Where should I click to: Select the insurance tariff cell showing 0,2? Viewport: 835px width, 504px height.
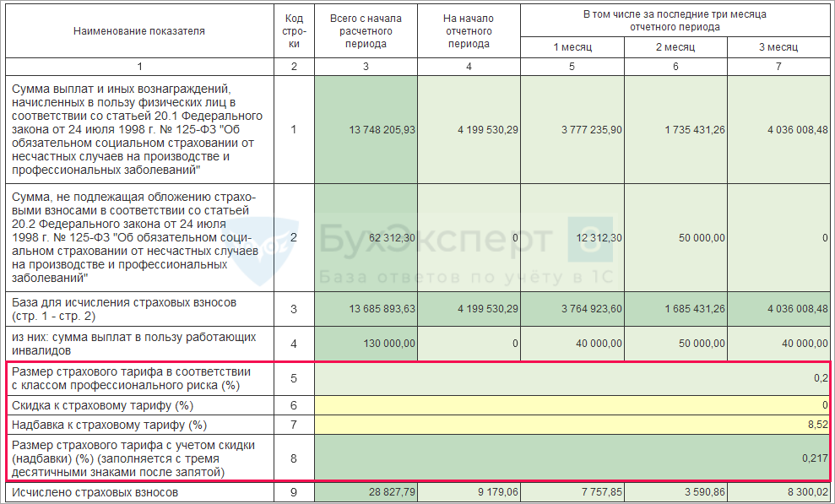(572, 379)
